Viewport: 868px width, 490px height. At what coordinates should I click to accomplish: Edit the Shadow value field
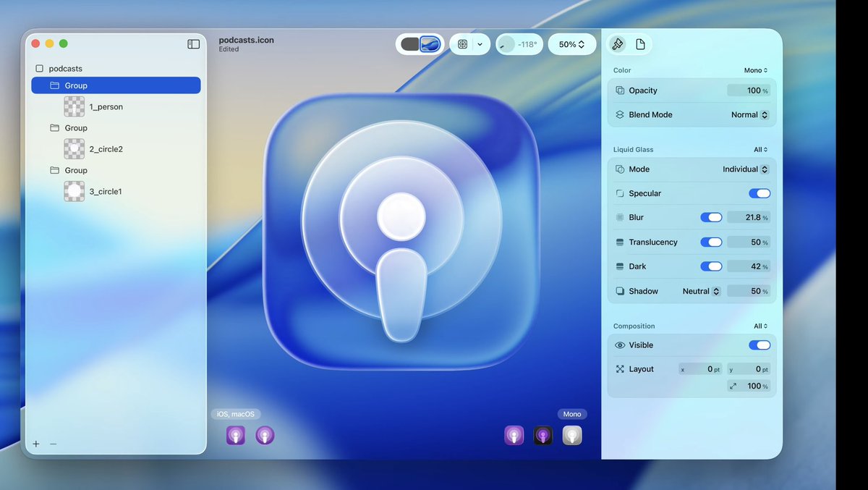click(x=749, y=291)
